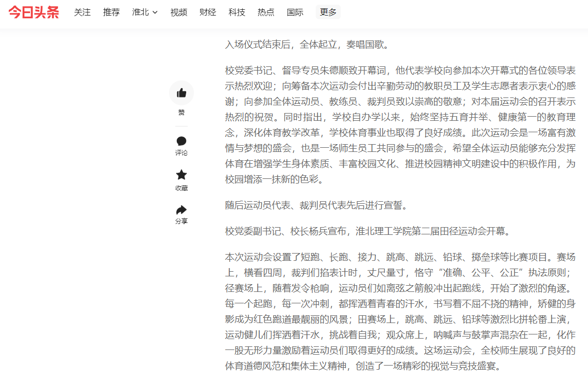Expand the 淮北 city dropdown
588x378 pixels.
145,12
